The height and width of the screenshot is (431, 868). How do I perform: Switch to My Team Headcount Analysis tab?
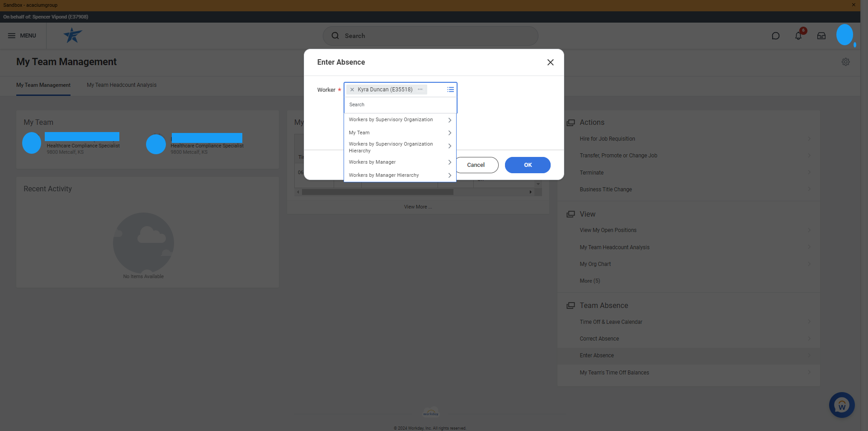coord(122,85)
